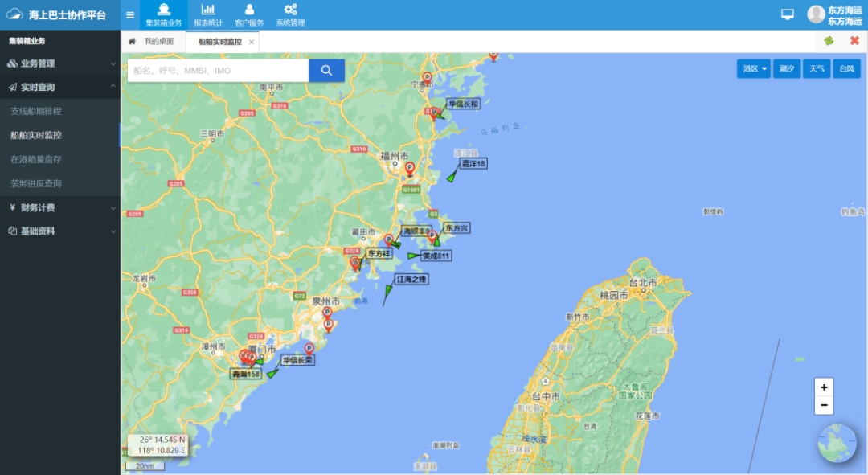Screen dimensions: 868x475
Task: Open the 港区 dropdown
Action: click(754, 69)
